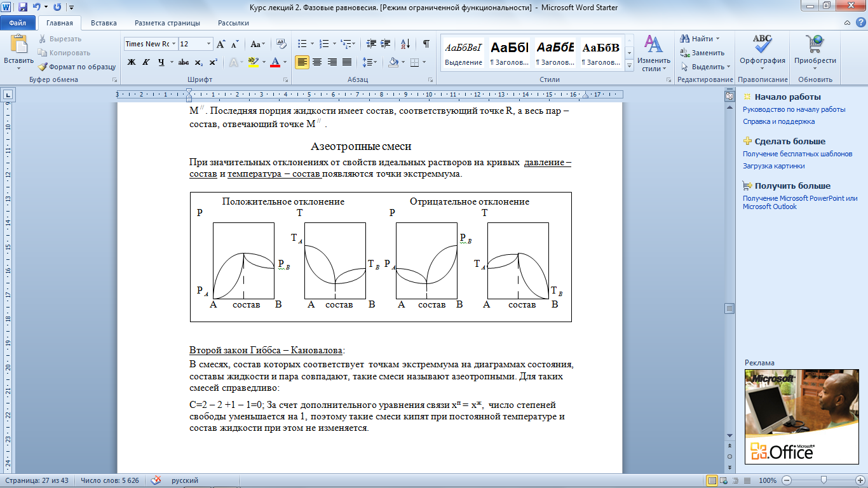Click the Орфография spelling button
Viewport: 868px width, 488px height.
point(763,51)
